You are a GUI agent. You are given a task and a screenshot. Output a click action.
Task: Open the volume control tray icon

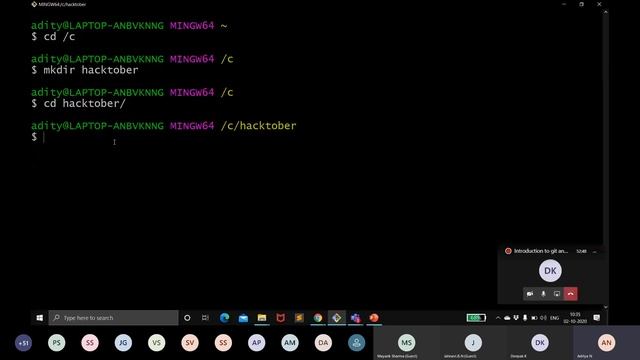click(x=543, y=318)
